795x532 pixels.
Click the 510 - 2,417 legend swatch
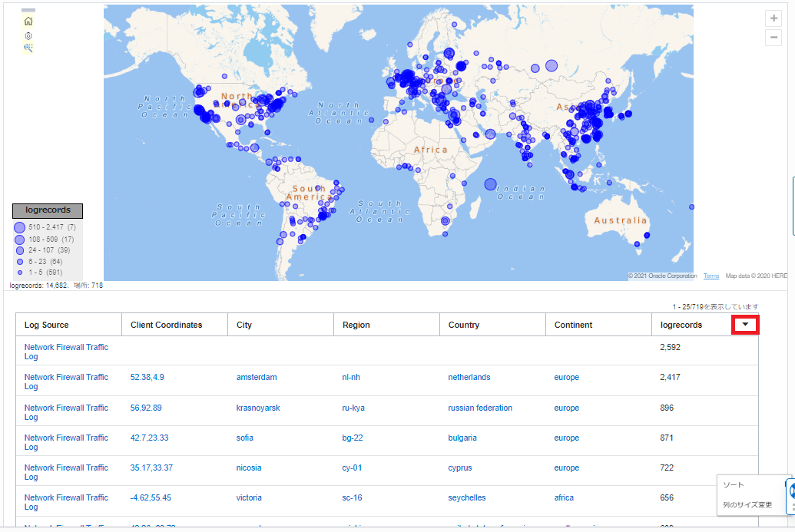coord(18,228)
